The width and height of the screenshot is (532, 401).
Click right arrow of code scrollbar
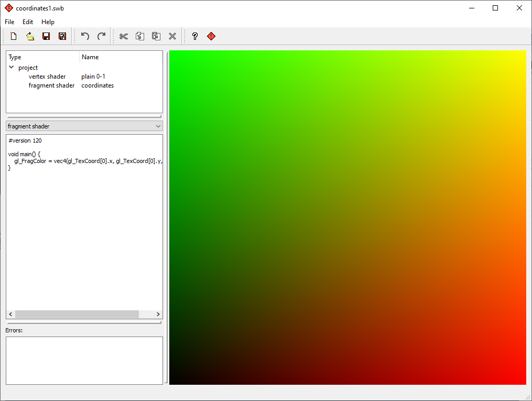coord(158,314)
